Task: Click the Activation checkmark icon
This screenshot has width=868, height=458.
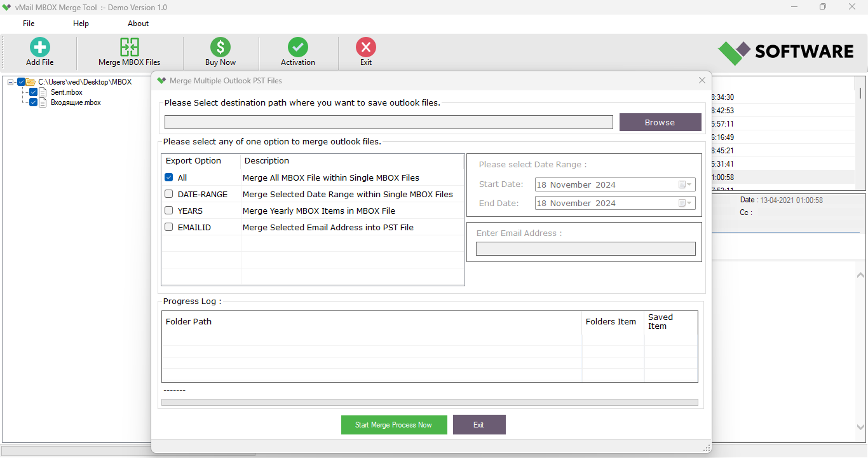Action: tap(298, 47)
